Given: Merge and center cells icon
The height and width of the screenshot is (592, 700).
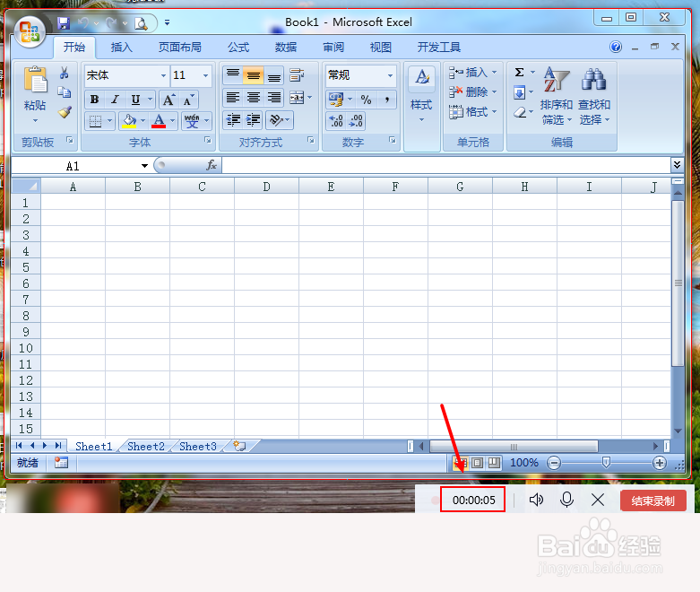Looking at the screenshot, I should (297, 98).
